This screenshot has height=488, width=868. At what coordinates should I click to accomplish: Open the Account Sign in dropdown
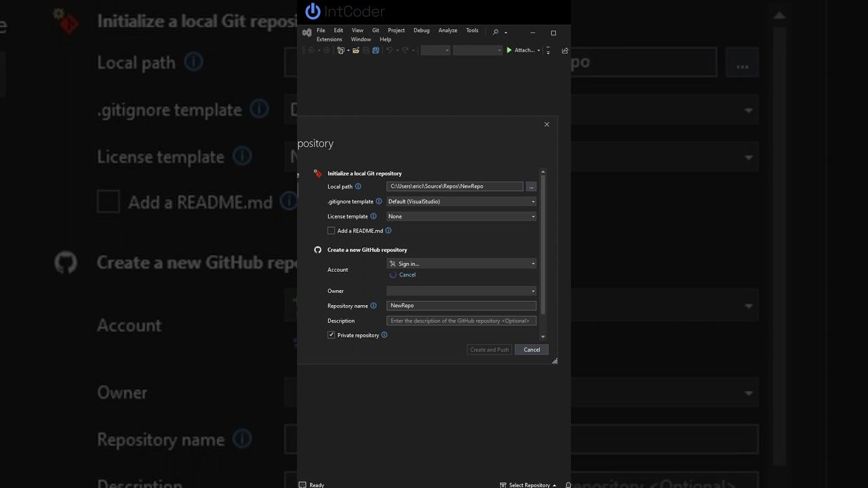tap(461, 264)
